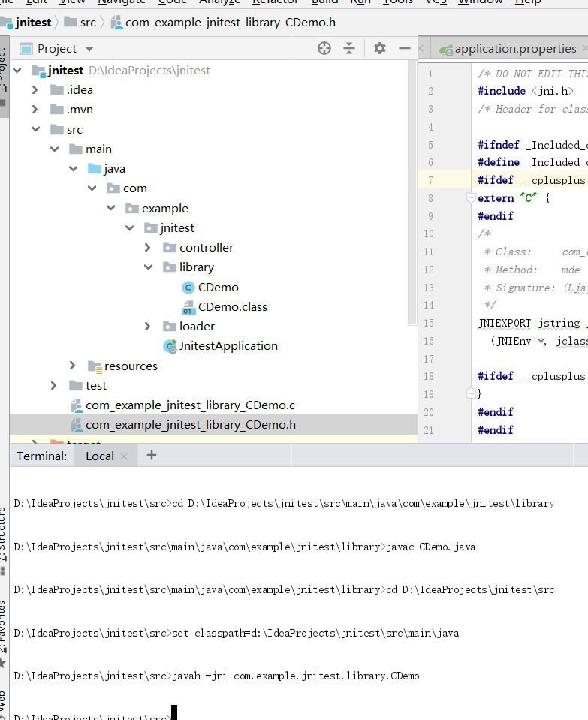Click the loader package folder icon

(x=170, y=326)
